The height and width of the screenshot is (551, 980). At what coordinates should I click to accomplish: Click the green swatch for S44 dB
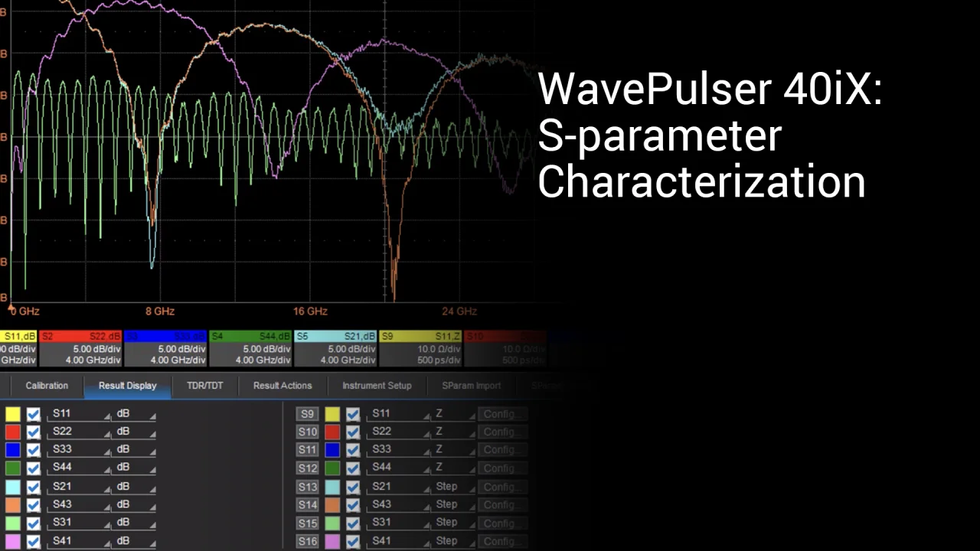point(13,468)
